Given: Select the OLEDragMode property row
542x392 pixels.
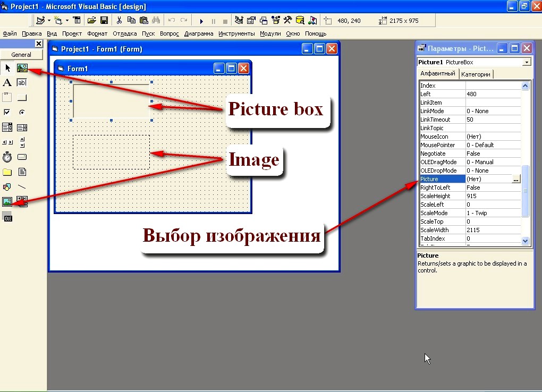Looking at the screenshot, I should pyautogui.click(x=470, y=162).
